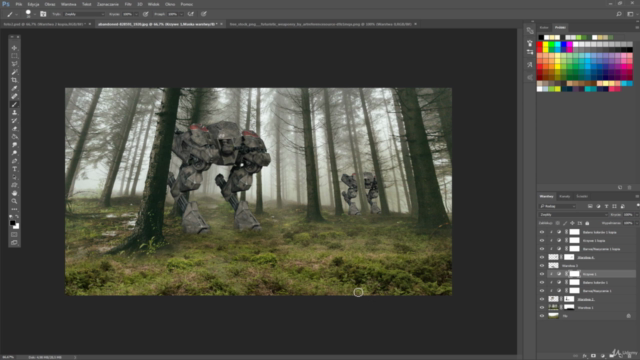This screenshot has height=360, width=640.
Task: Select the Magic Wand tool
Action: point(14,72)
